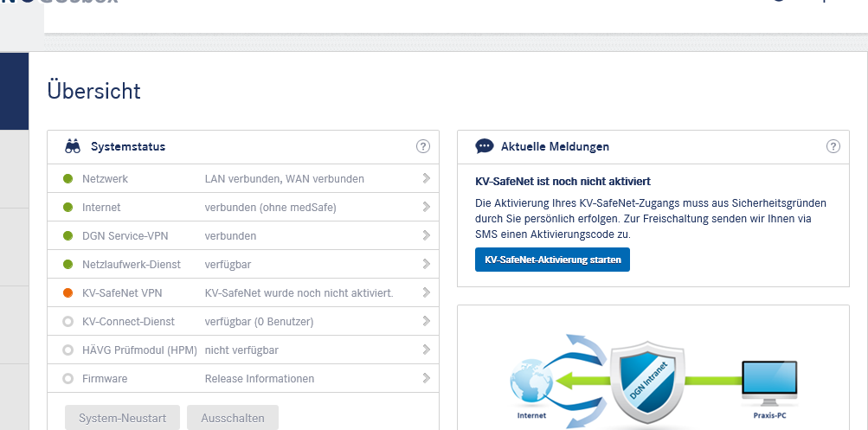
Task: Click the HÄVG Prüfmodul (HPM) label
Action: click(139, 350)
